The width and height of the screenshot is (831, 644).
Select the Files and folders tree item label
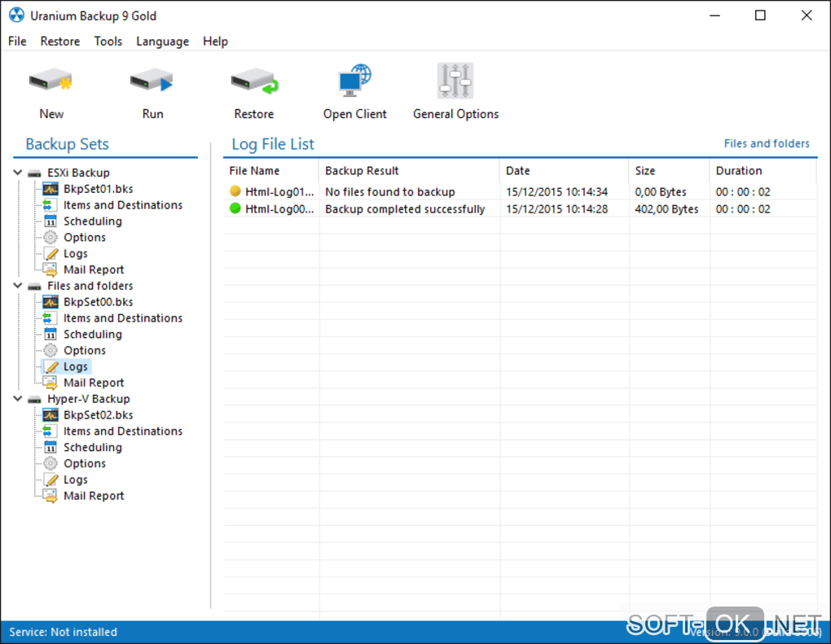90,286
